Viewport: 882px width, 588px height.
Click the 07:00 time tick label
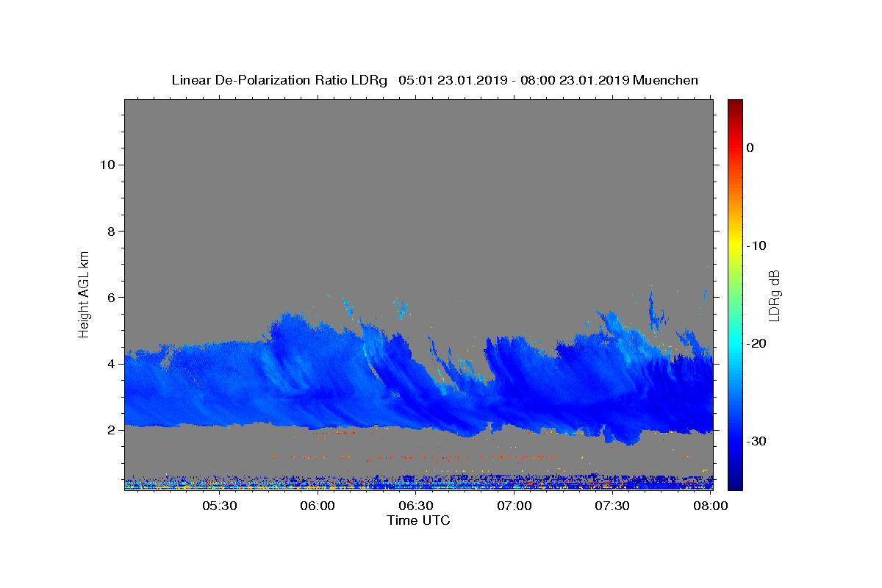tap(514, 506)
